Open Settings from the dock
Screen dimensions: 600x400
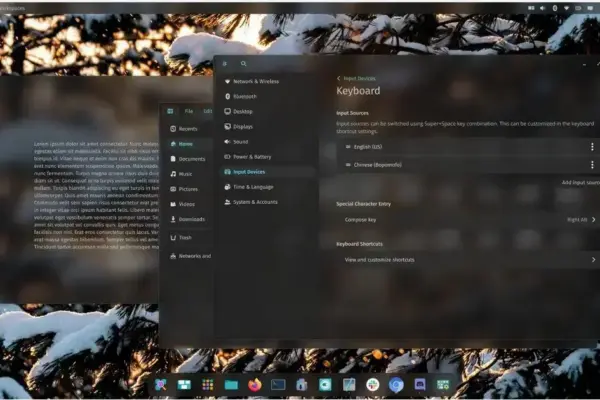(443, 385)
